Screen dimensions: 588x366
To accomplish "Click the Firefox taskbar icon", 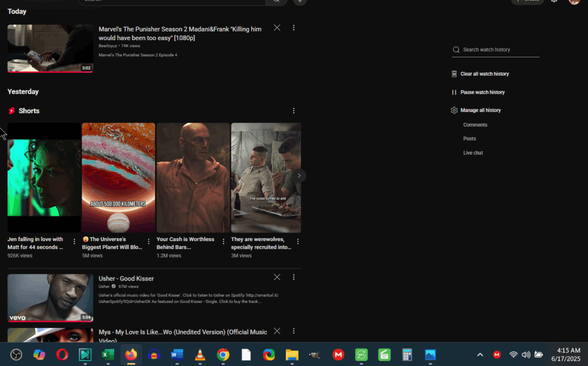I will point(131,355).
